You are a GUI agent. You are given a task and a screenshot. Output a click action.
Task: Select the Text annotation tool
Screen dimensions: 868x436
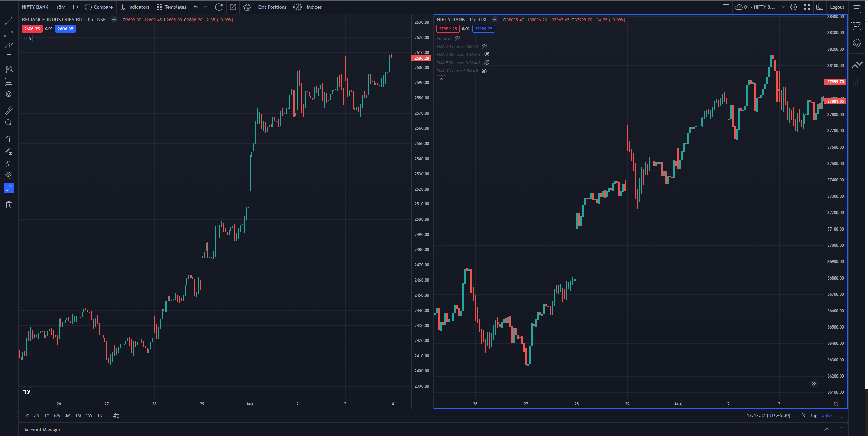[x=9, y=57]
